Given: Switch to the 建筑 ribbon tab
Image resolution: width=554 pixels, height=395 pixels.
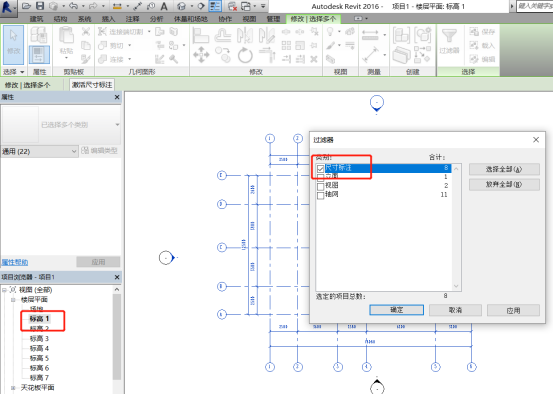Looking at the screenshot, I should 36,19.
